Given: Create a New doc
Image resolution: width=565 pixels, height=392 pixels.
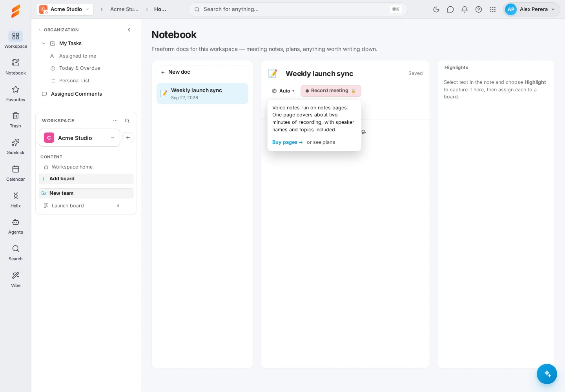Looking at the screenshot, I should [x=202, y=72].
